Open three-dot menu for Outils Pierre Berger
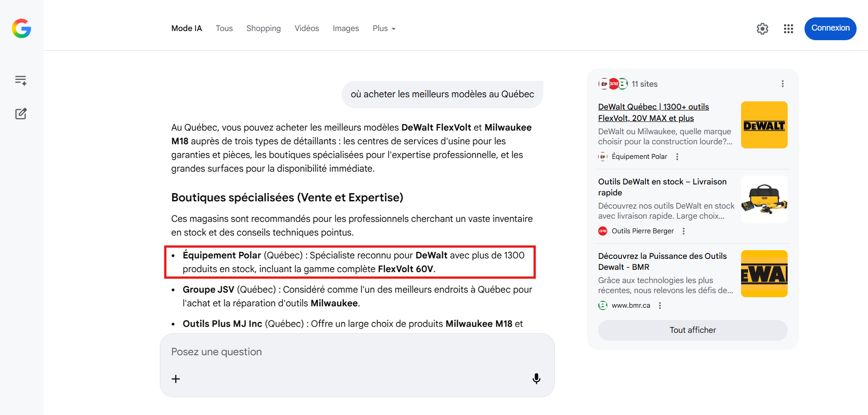Image resolution: width=868 pixels, height=415 pixels. [684, 231]
